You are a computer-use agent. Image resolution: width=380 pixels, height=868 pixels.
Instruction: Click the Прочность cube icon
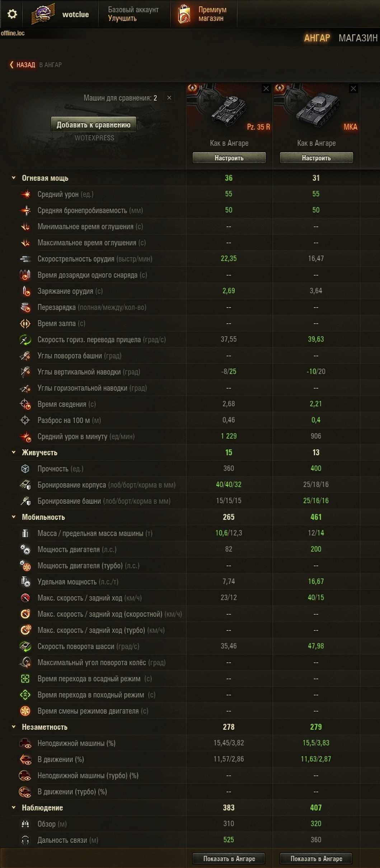25,469
